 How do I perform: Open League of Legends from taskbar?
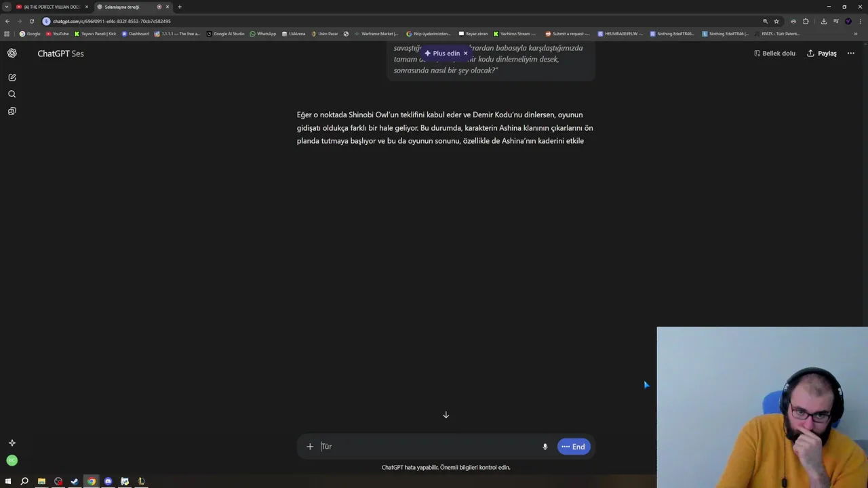141,481
